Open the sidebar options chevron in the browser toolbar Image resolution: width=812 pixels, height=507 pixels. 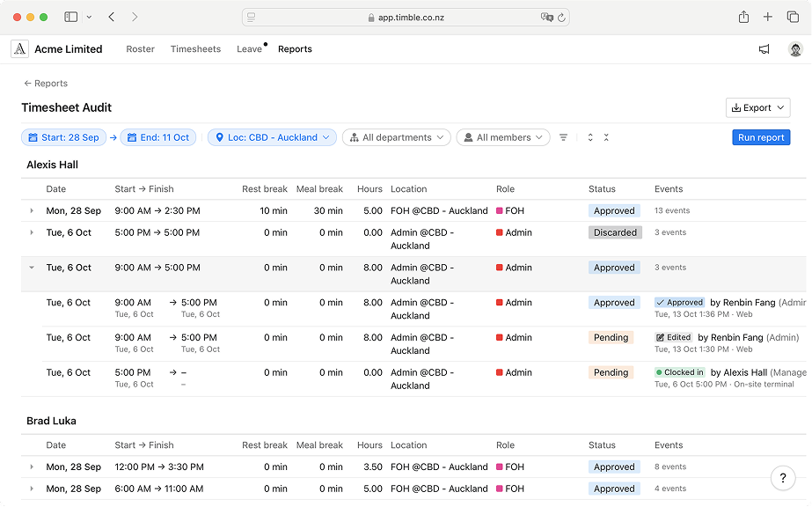tap(89, 17)
